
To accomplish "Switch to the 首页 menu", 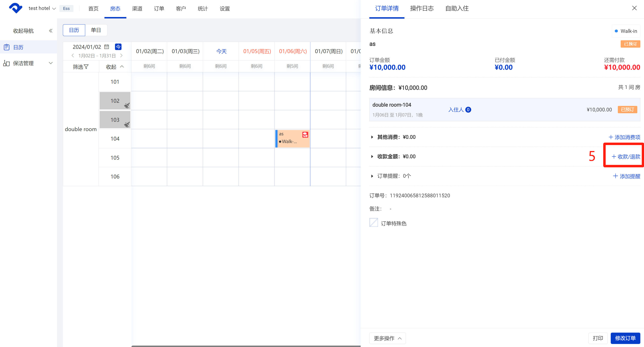I will pyautogui.click(x=93, y=9).
